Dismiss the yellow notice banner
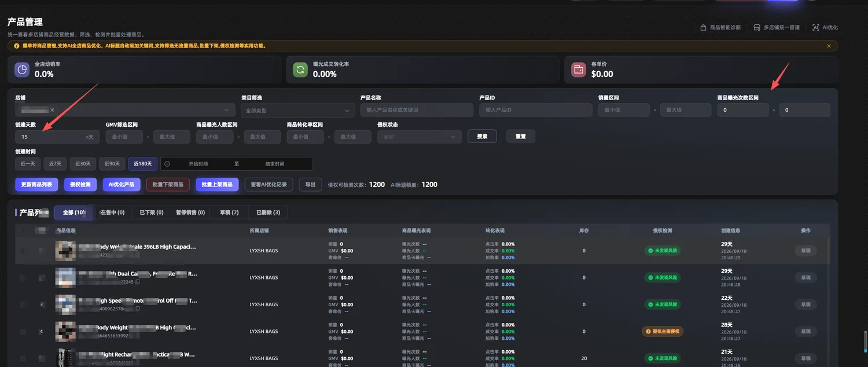Image resolution: width=868 pixels, height=367 pixels. [829, 46]
